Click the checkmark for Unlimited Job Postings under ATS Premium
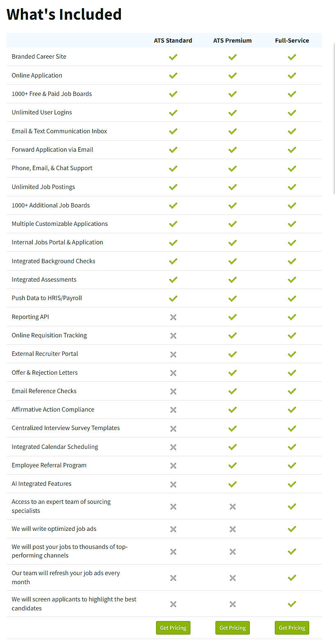Screen dimensions: 335x644 coord(232,187)
